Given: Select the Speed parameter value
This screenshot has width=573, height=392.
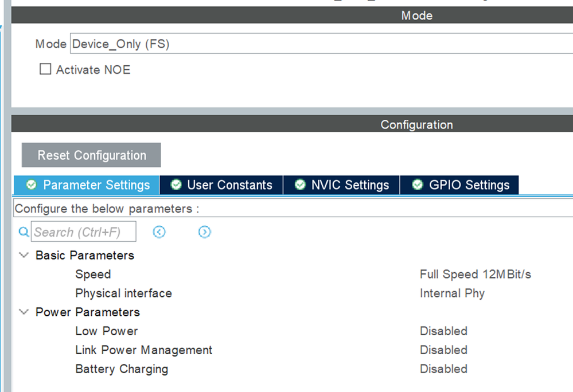Looking at the screenshot, I should click(x=475, y=274).
